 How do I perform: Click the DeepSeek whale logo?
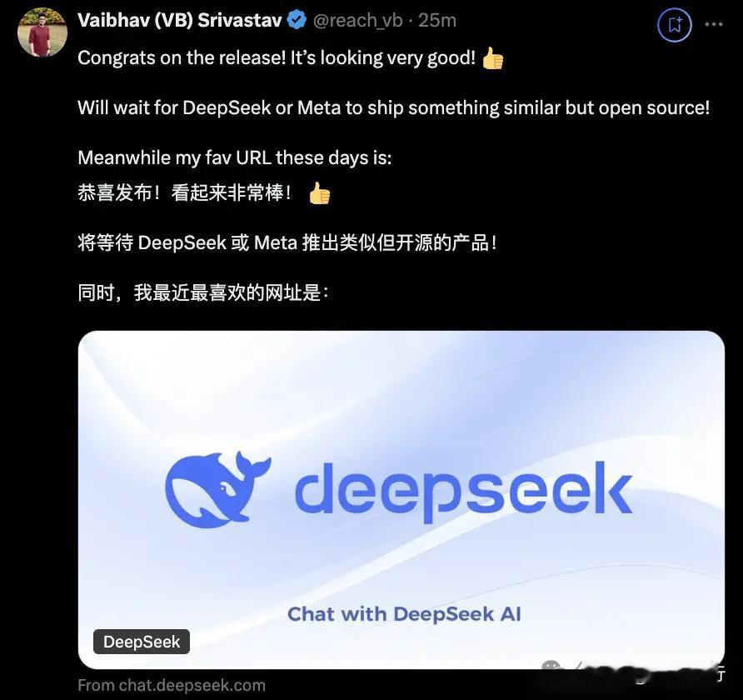click(x=217, y=489)
